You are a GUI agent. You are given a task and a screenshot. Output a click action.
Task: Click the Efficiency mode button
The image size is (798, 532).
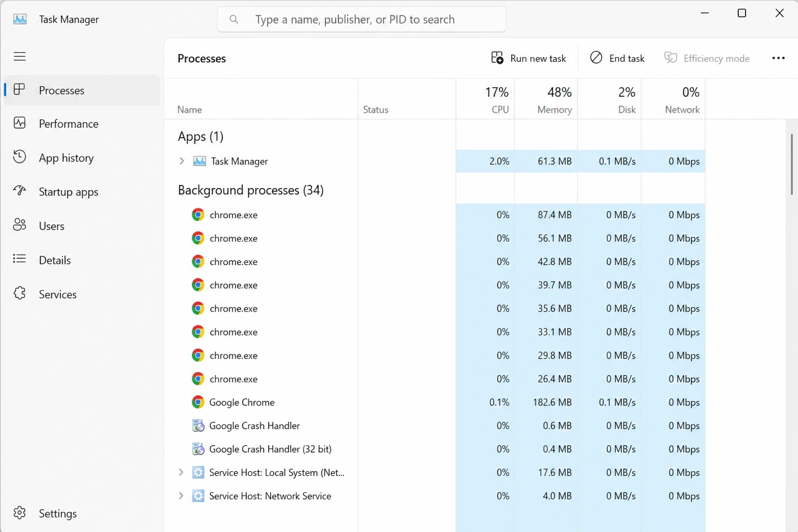(707, 58)
